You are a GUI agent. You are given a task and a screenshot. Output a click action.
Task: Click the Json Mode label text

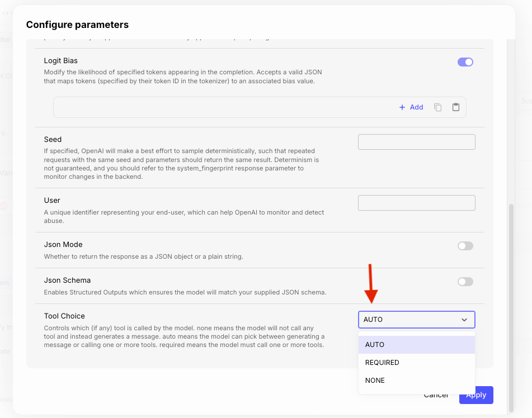(63, 244)
